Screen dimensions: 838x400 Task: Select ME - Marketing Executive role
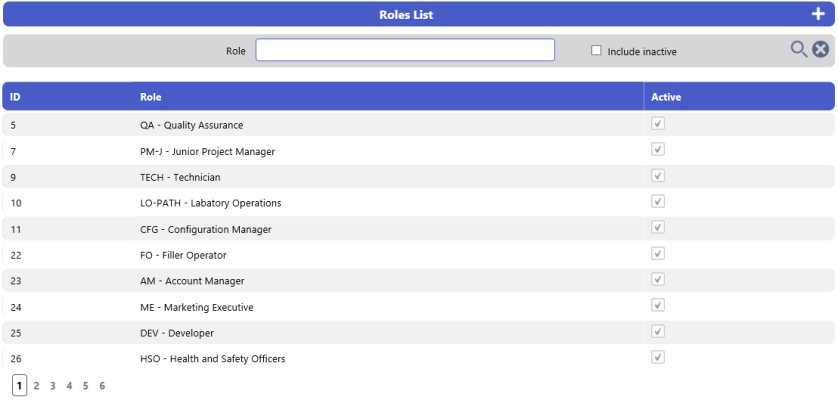(x=197, y=307)
